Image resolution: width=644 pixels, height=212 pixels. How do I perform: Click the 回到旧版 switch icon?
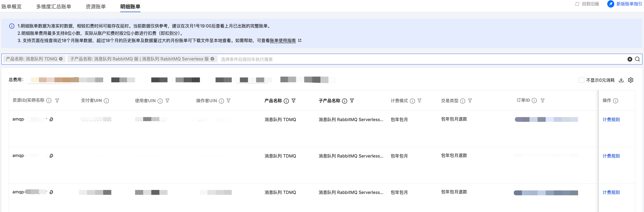click(x=577, y=4)
